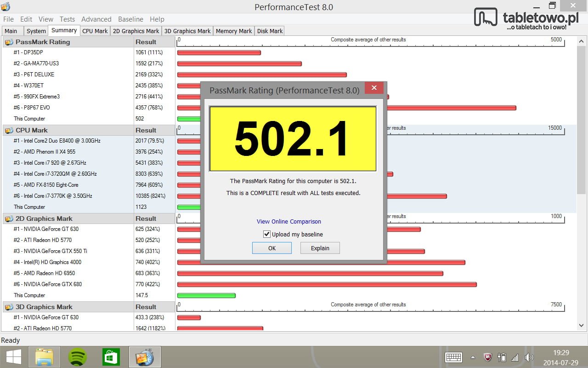Click OK in the PassMark Rating dialog
Image resolution: width=588 pixels, height=368 pixels.
272,248
